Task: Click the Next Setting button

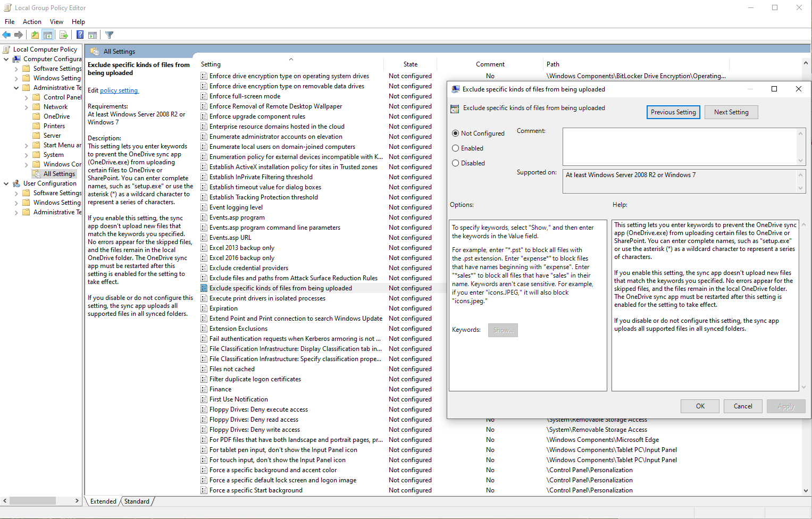Action: 731,112
